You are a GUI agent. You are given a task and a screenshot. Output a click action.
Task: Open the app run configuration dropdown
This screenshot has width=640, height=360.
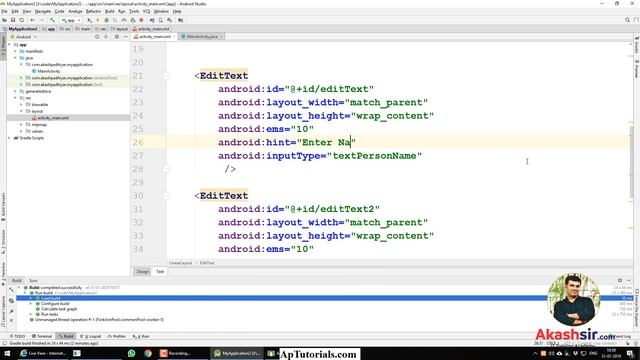pyautogui.click(x=71, y=20)
